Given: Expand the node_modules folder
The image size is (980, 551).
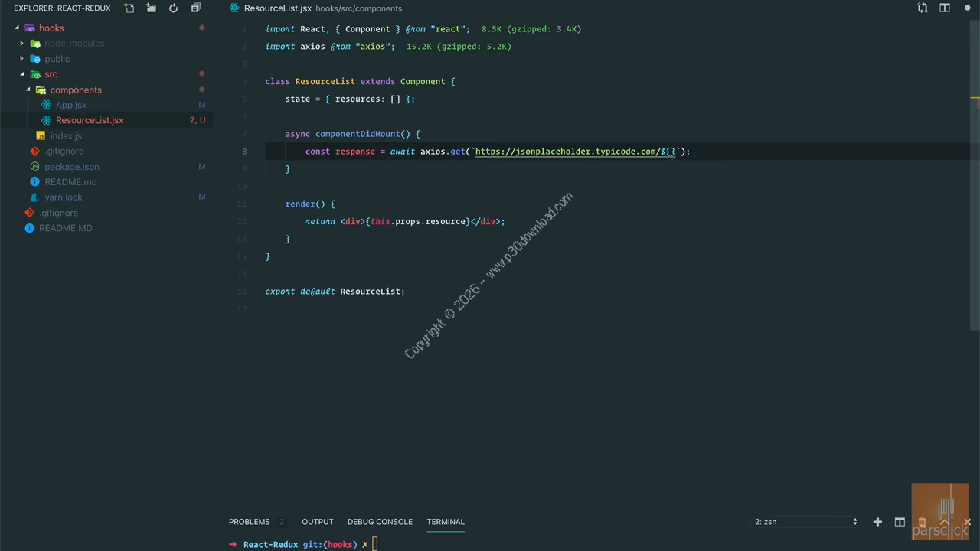Looking at the screenshot, I should (x=74, y=44).
